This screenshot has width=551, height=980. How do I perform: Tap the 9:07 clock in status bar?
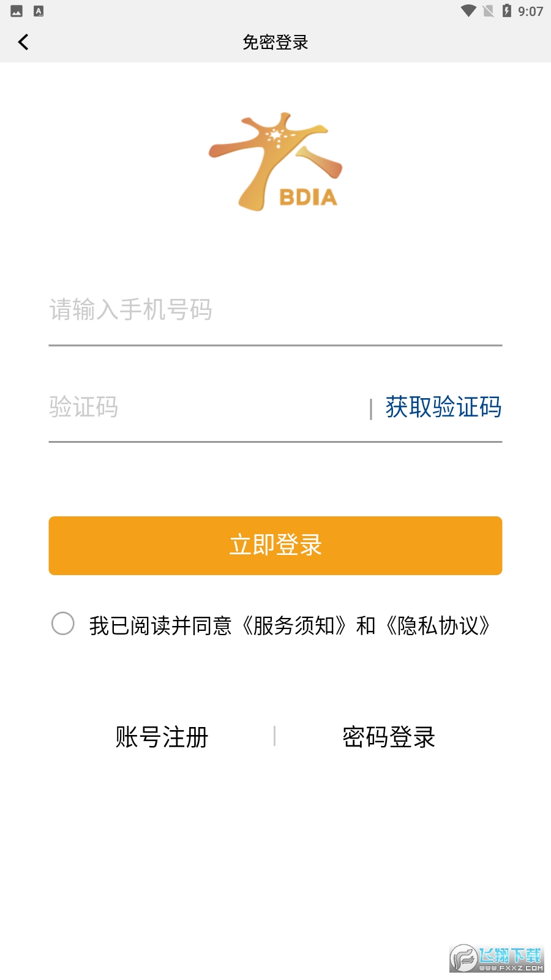[x=530, y=12]
